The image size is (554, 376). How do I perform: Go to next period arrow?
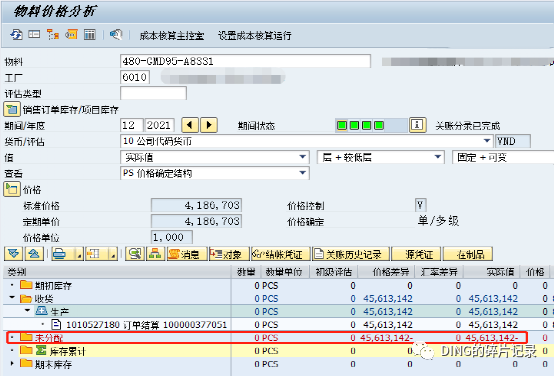click(x=209, y=125)
